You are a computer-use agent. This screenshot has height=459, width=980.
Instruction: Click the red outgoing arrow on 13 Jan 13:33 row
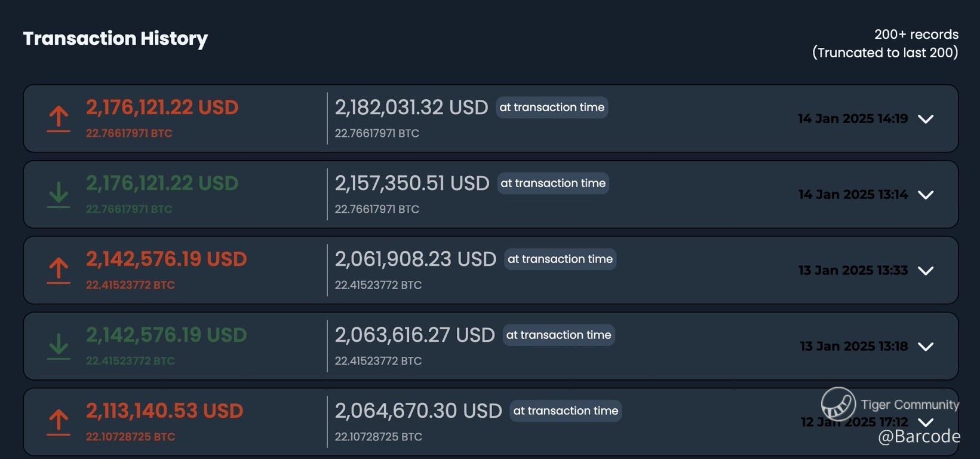[59, 271]
